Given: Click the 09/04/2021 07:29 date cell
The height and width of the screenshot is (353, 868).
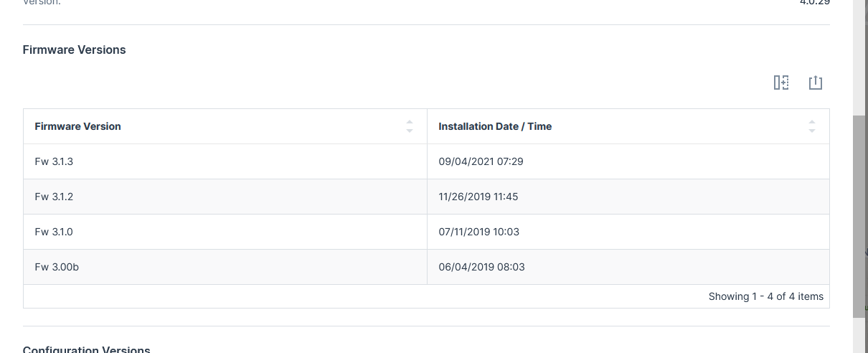Looking at the screenshot, I should pyautogui.click(x=481, y=161).
